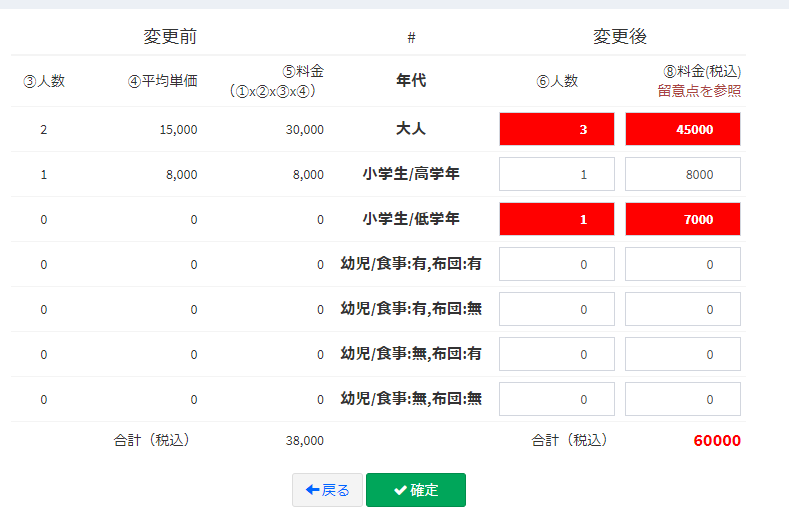Click the 変更後 heading

tap(620, 36)
